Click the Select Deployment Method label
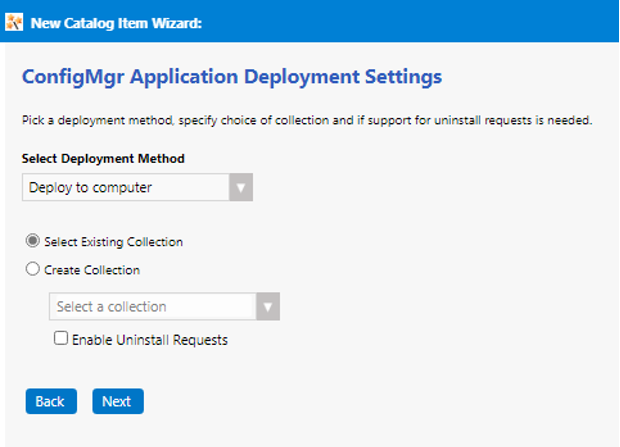 click(x=103, y=159)
